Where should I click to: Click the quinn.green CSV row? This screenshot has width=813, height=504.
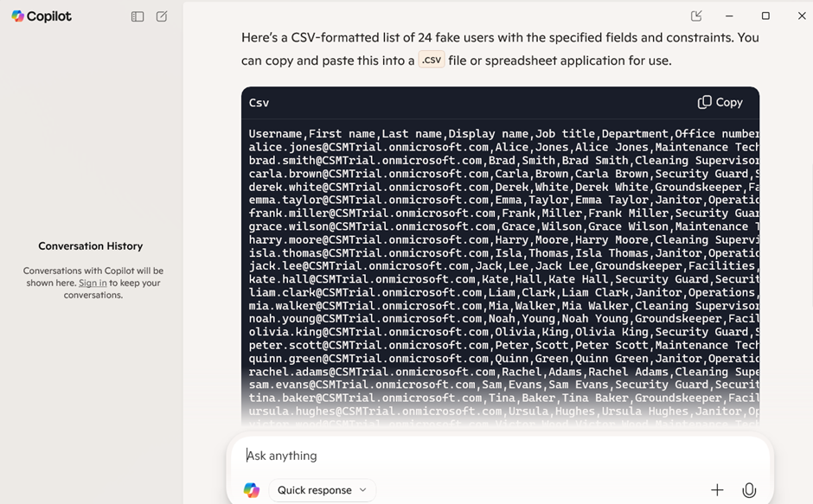503,358
